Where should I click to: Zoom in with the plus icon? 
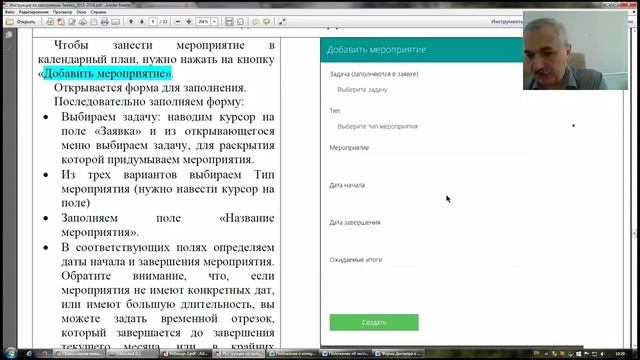click(x=189, y=22)
